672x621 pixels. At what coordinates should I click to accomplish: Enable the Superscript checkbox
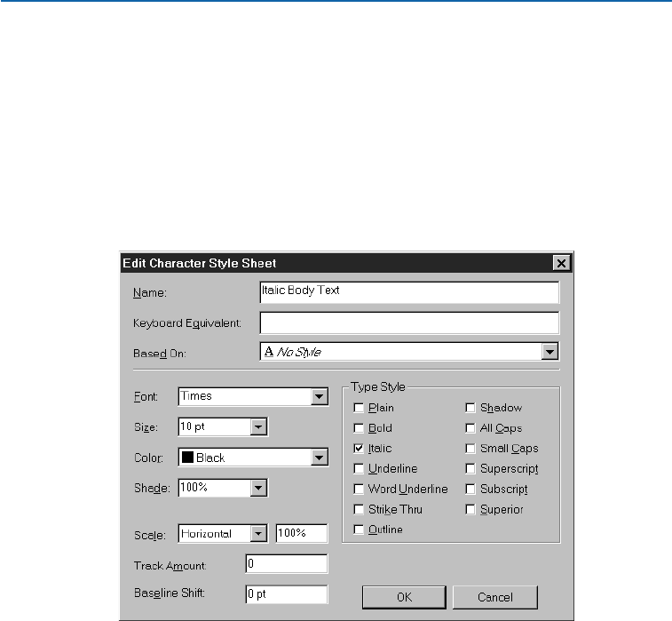[470, 468]
